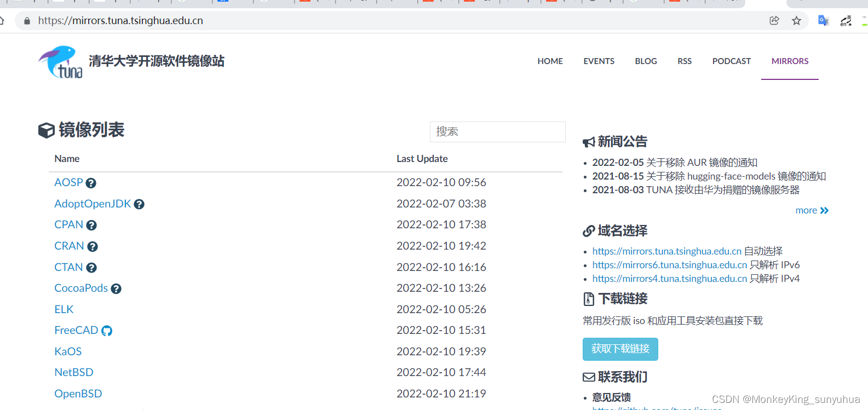Open the CPAN mirror link
The height and width of the screenshot is (410, 868).
tap(68, 224)
